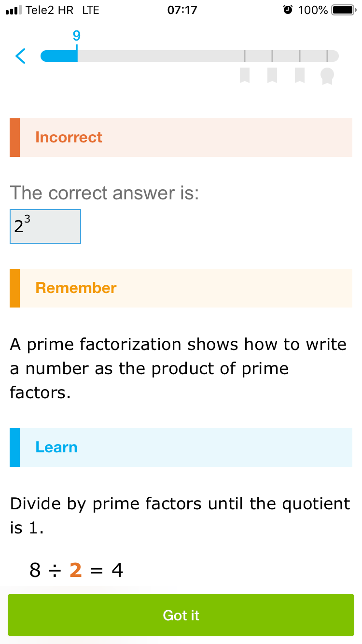This screenshot has width=362, height=644.
Task: Tap the alarm clock status icon
Action: click(x=288, y=10)
